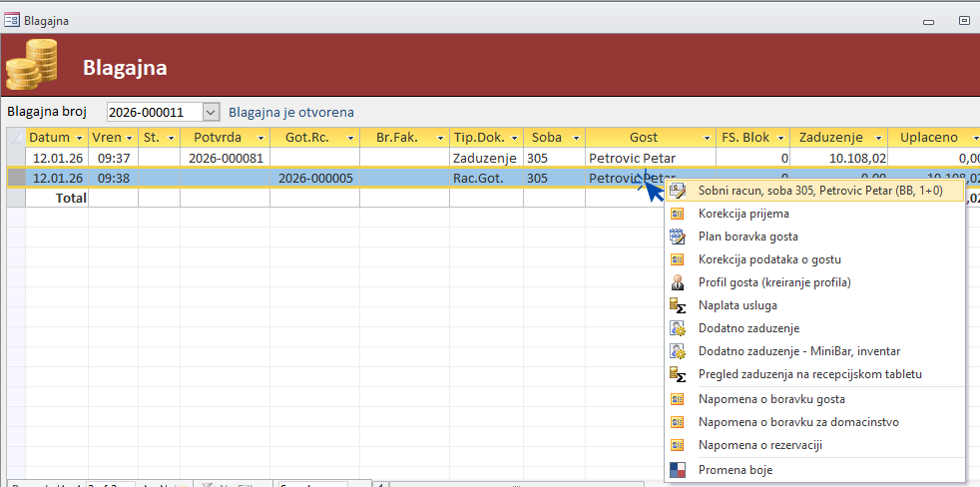Choose Napomena o boravku za domacinstvo

pyautogui.click(x=798, y=422)
